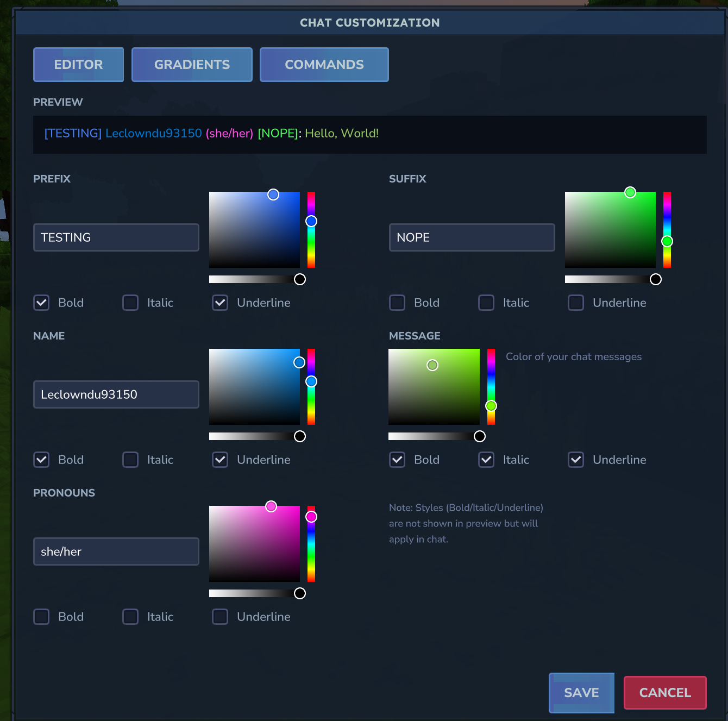Pick a shade in the message color square
Image resolution: width=728 pixels, height=721 pixels.
click(434, 387)
